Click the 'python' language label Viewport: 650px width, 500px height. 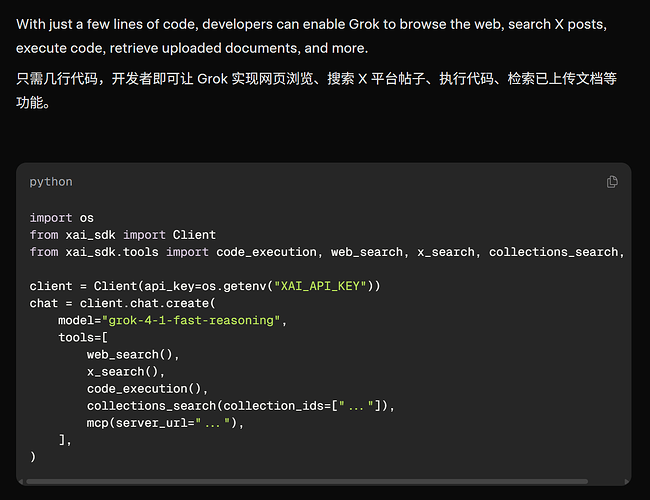coord(51,182)
